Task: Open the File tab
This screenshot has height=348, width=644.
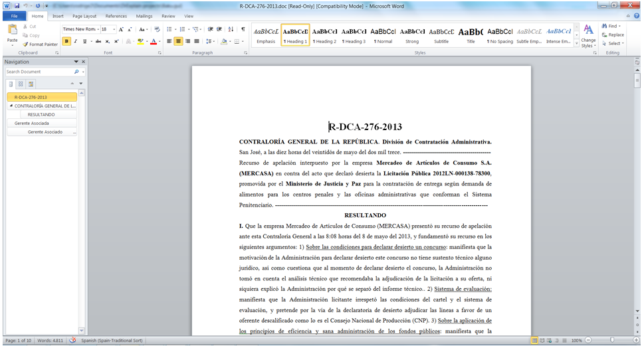Action: click(15, 16)
